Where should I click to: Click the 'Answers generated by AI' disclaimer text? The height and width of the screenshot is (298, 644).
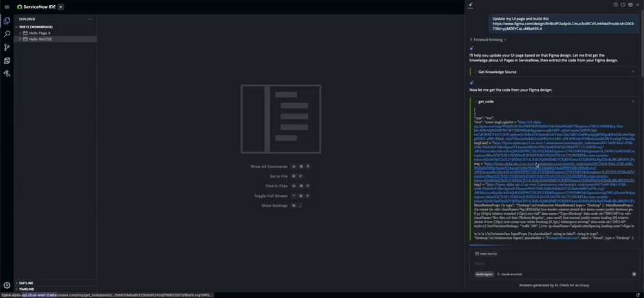554,285
